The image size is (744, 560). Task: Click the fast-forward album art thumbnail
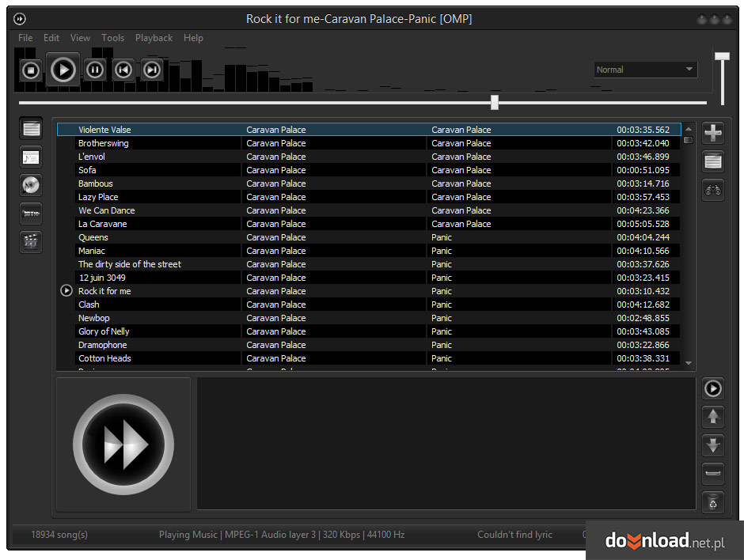[x=123, y=445]
